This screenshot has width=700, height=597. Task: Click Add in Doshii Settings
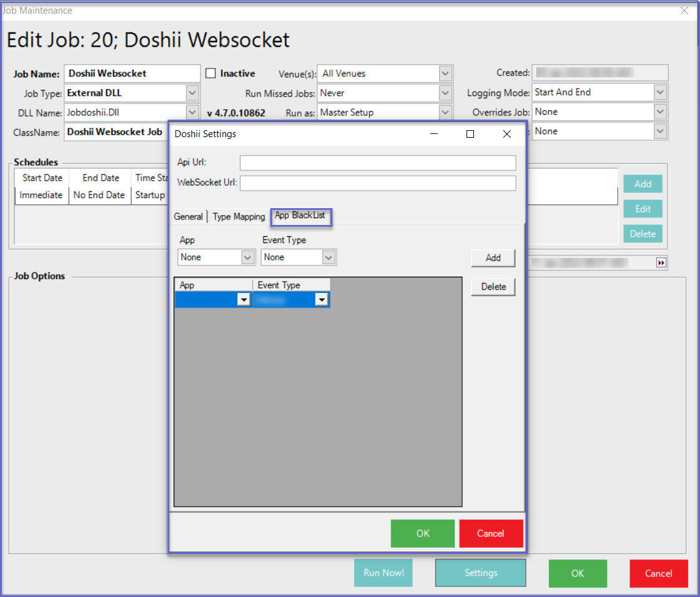tap(493, 258)
